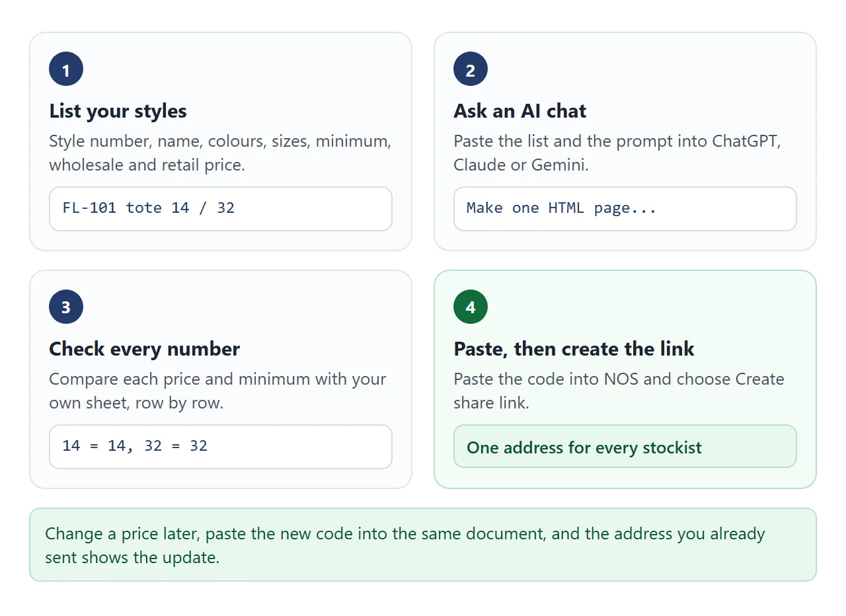This screenshot has height=616, width=846.
Task: Click the 'Change a price later' note
Action: (423, 545)
